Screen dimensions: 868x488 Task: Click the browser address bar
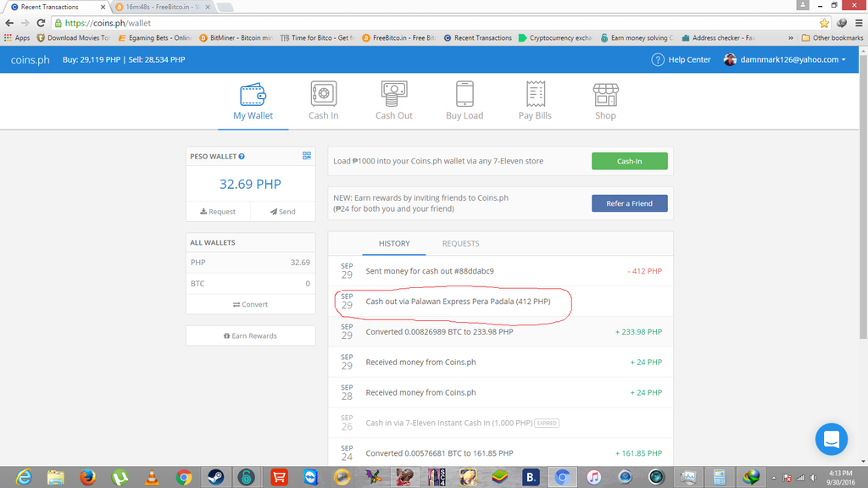pyautogui.click(x=424, y=23)
